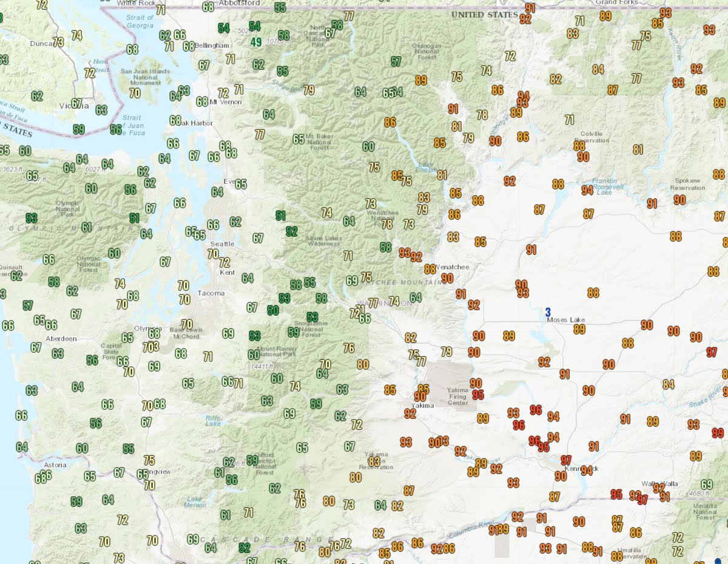Image resolution: width=728 pixels, height=564 pixels.
Task: Select the 95 reading beside Yakima Firing Center
Action: [478, 395]
